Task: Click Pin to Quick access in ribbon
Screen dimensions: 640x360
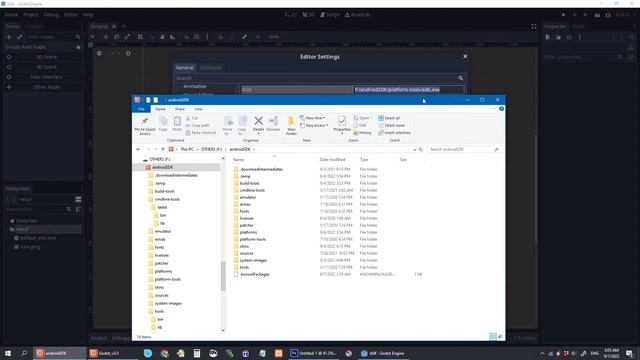Action: tap(144, 125)
